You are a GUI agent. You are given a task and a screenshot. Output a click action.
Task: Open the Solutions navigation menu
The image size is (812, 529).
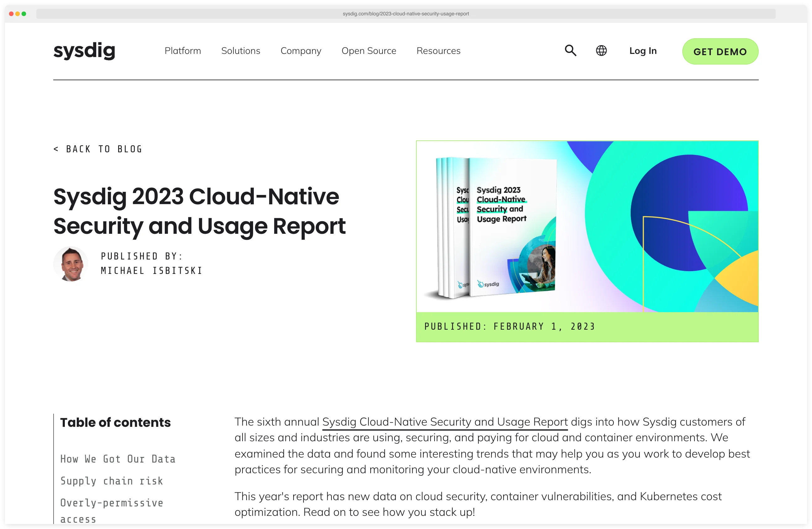[241, 50]
